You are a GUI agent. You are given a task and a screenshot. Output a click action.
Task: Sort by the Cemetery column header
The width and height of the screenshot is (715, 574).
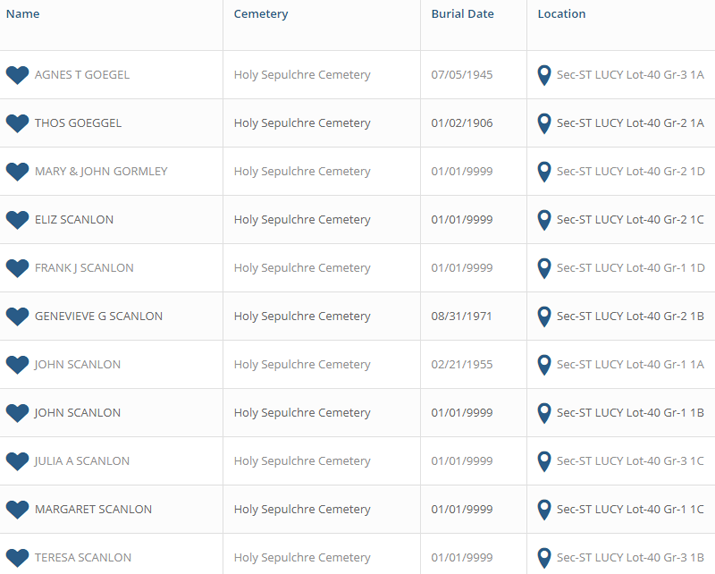point(261,14)
